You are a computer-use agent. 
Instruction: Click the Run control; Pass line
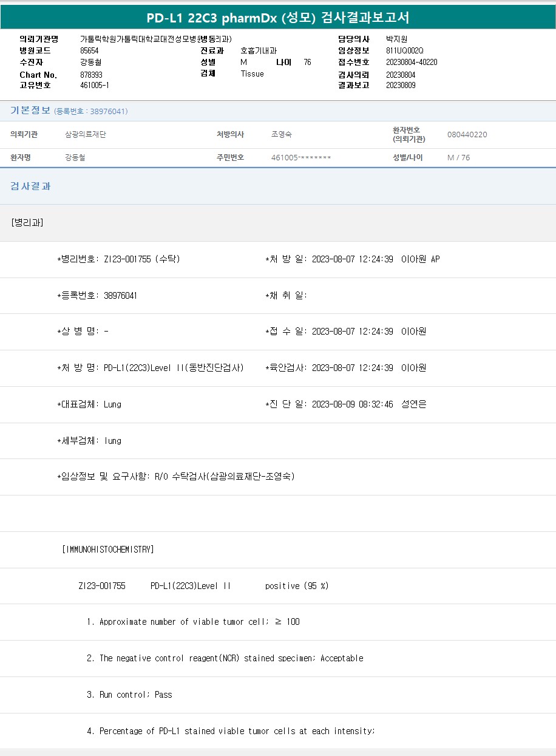pos(130,695)
